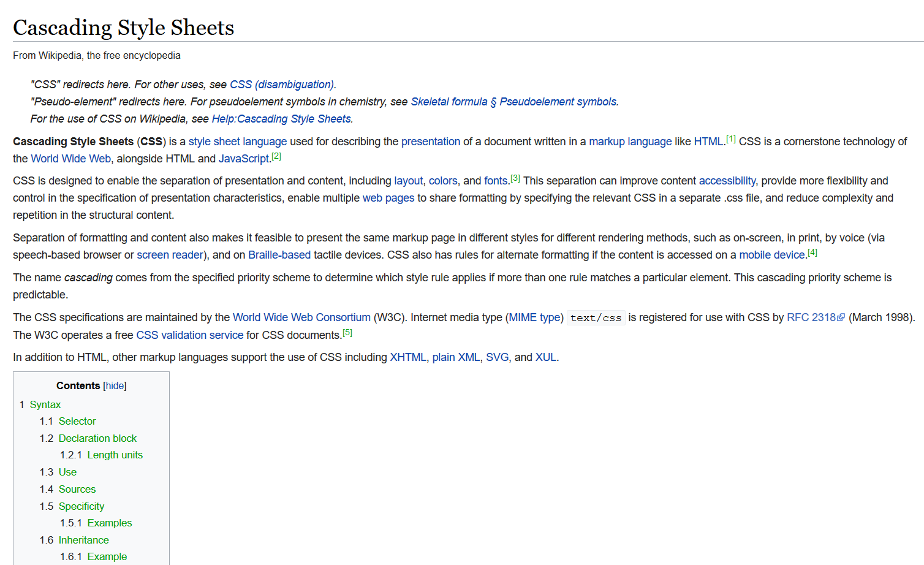
Task: Follow the style sheet language link
Action: (237, 142)
